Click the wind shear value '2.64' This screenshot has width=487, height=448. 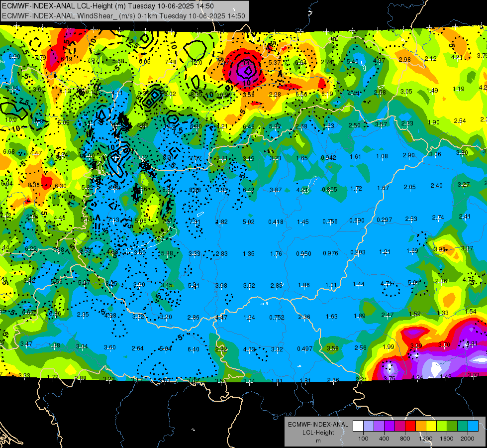[138, 348]
